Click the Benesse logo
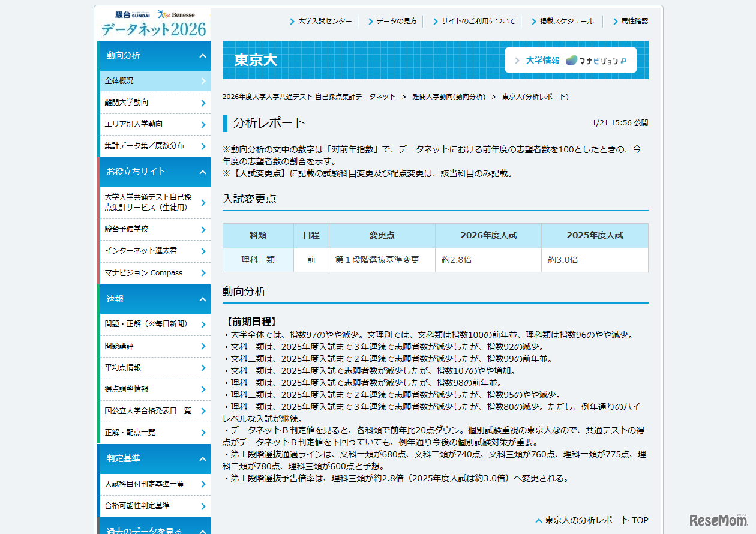The width and height of the screenshot is (756, 534). (177, 13)
